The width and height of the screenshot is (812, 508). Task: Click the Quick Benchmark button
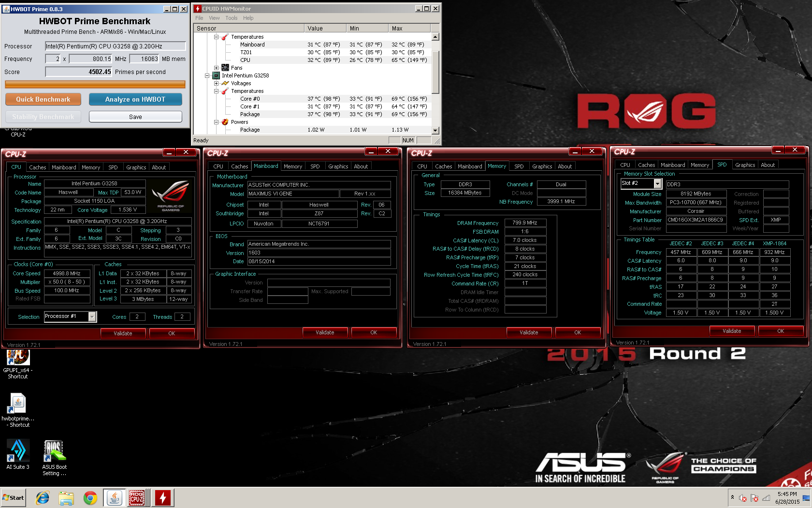(43, 99)
